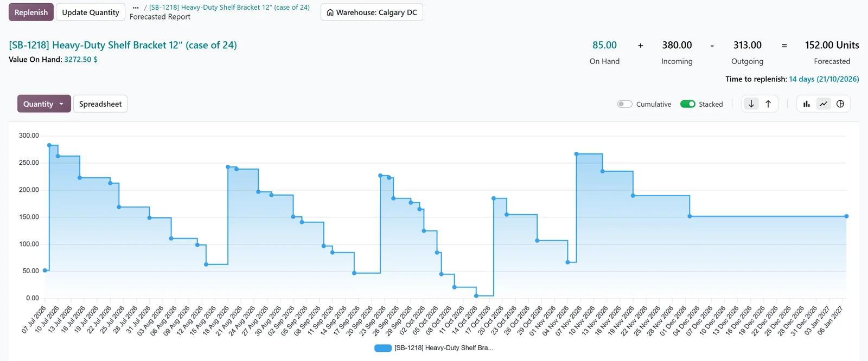Select the Warehouse: Calgary DC button
The width and height of the screenshot is (868, 361).
372,12
